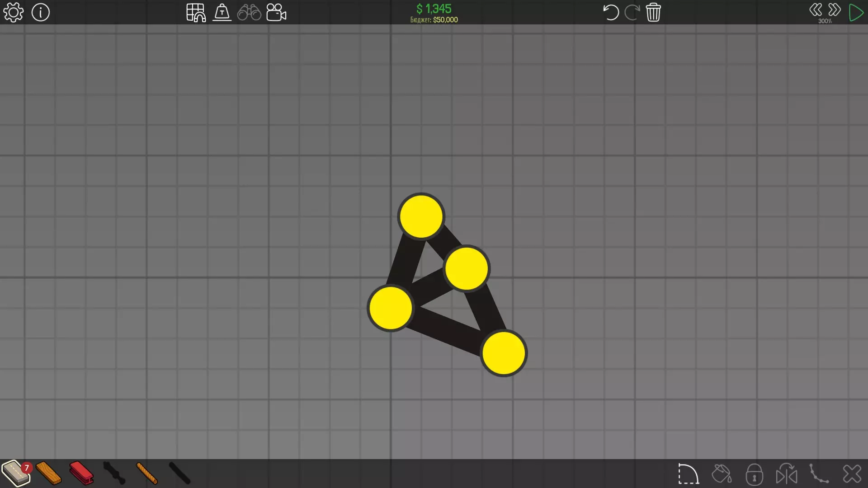Open the camera recording tool
This screenshot has height=488, width=868.
pyautogui.click(x=276, y=12)
